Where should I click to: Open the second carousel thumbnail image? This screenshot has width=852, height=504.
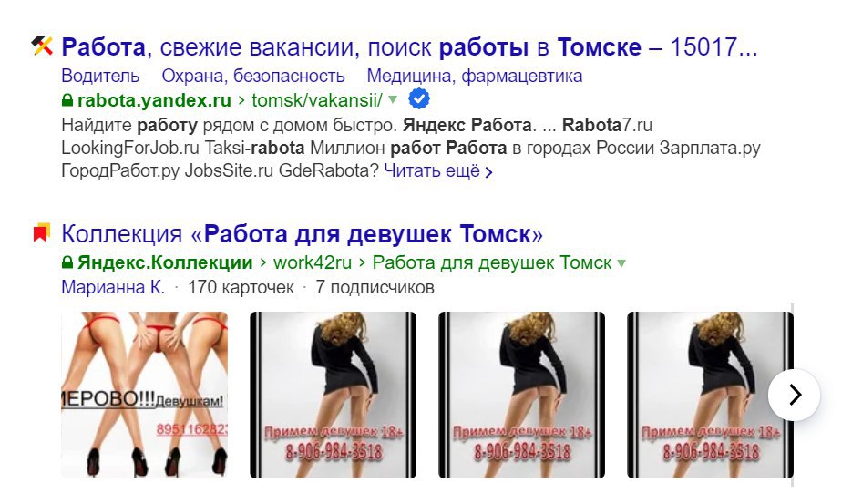(x=334, y=395)
